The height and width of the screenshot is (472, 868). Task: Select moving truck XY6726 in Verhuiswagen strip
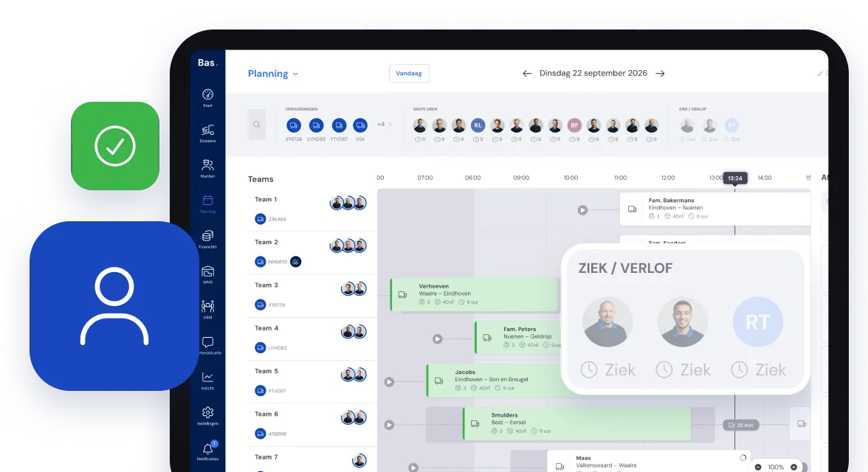click(x=294, y=125)
